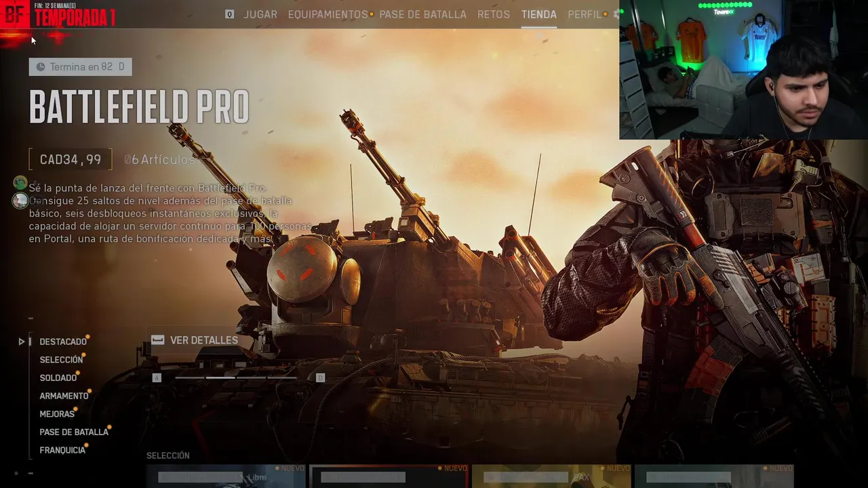Click the arrow marker beside DESTACADO
The width and height of the screenshot is (868, 488).
pos(22,342)
